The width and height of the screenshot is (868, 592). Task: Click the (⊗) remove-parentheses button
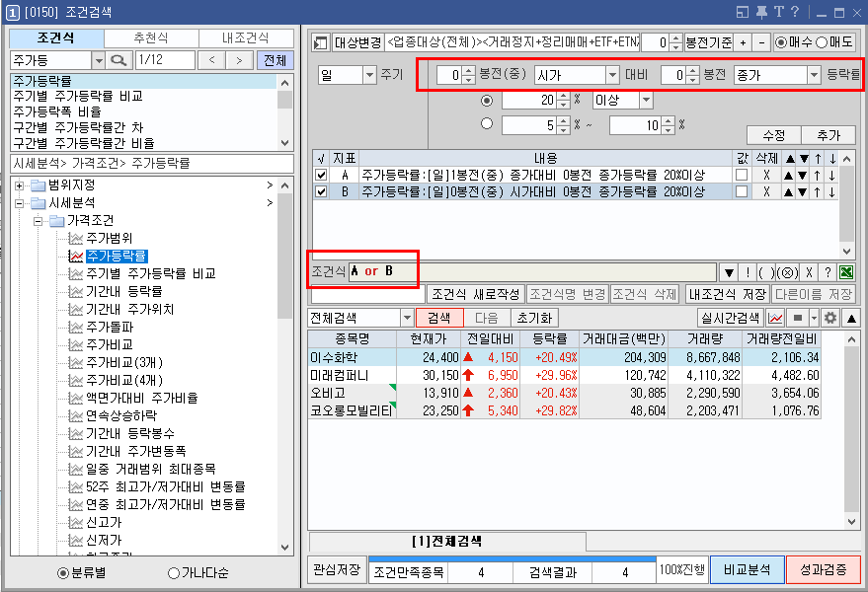(x=787, y=272)
